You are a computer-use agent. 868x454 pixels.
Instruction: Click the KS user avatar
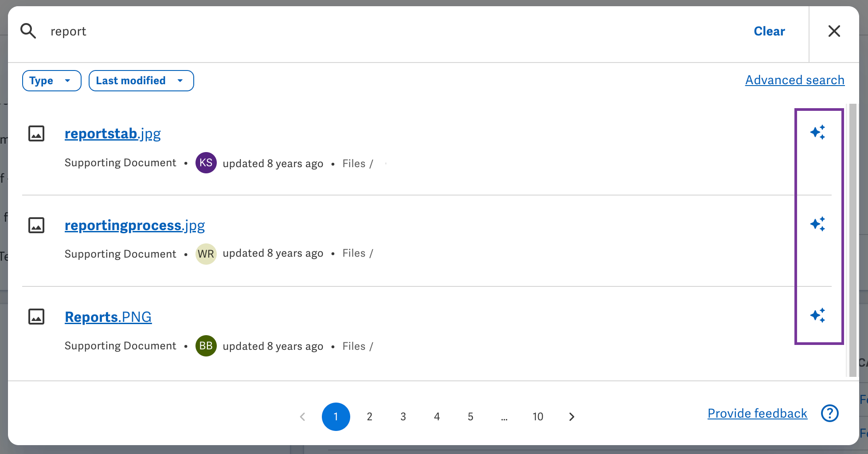206,163
